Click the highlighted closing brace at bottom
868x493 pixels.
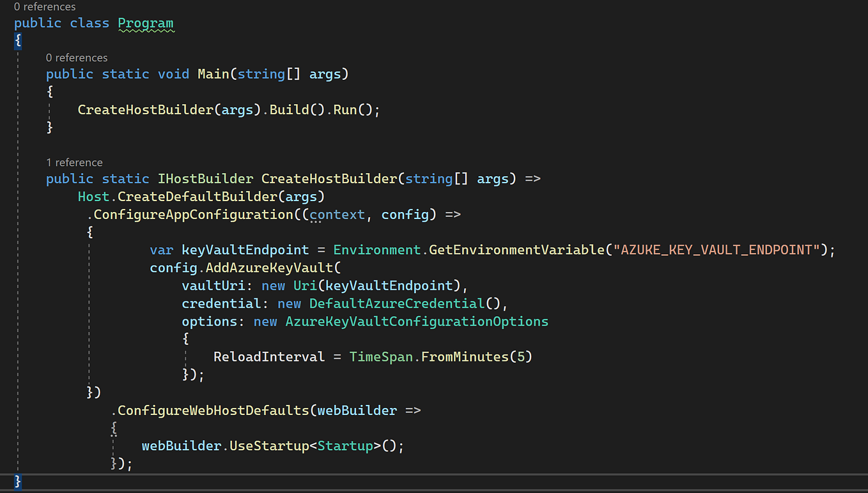click(x=17, y=481)
